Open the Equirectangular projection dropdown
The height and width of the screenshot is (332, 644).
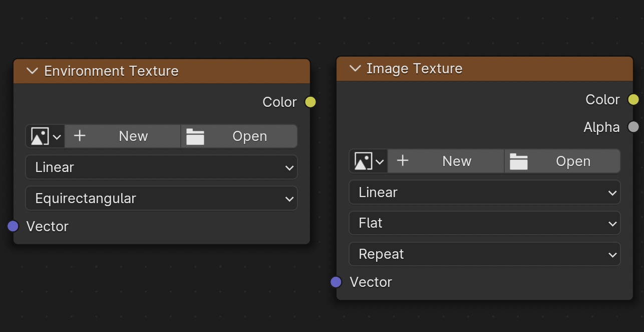pos(161,199)
